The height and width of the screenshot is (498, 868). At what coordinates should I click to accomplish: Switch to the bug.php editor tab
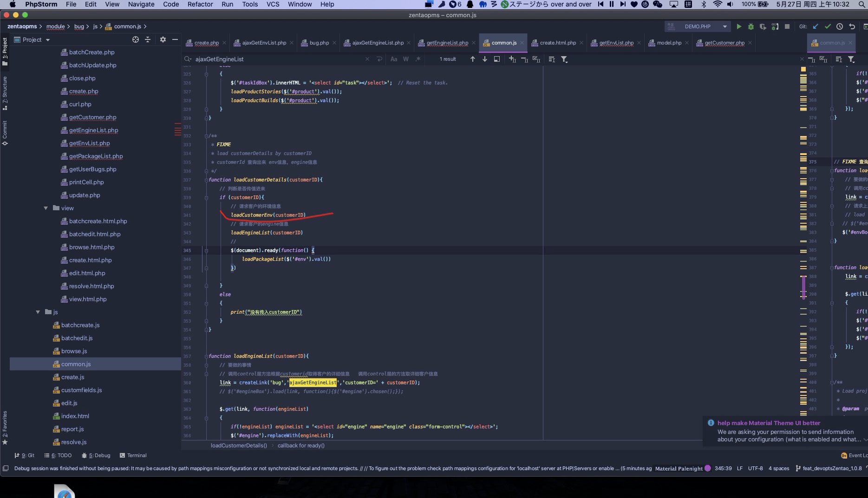(319, 43)
